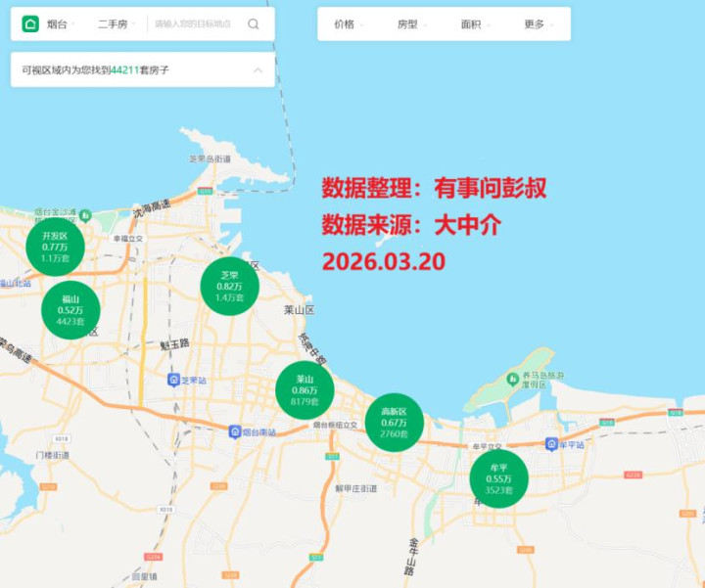Viewport: 705px width, 588px height.
Task: Click the 烟台金沙滩 landmark icon
Action: point(86,215)
